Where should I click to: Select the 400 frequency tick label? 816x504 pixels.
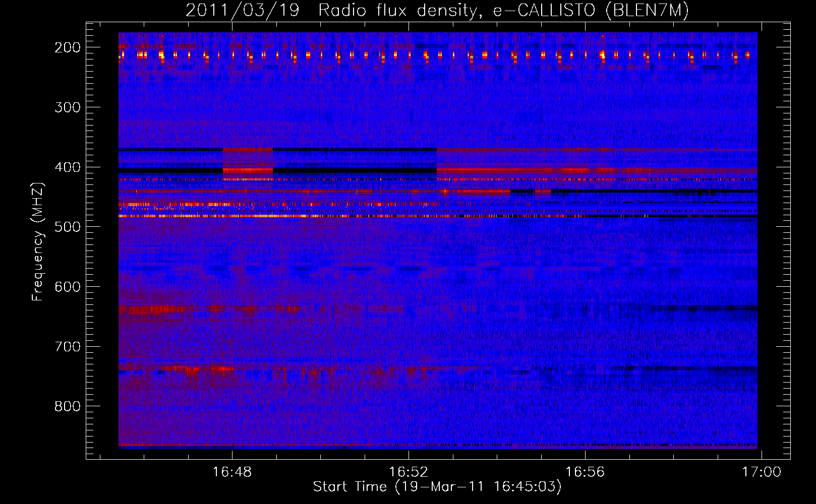[x=68, y=167]
